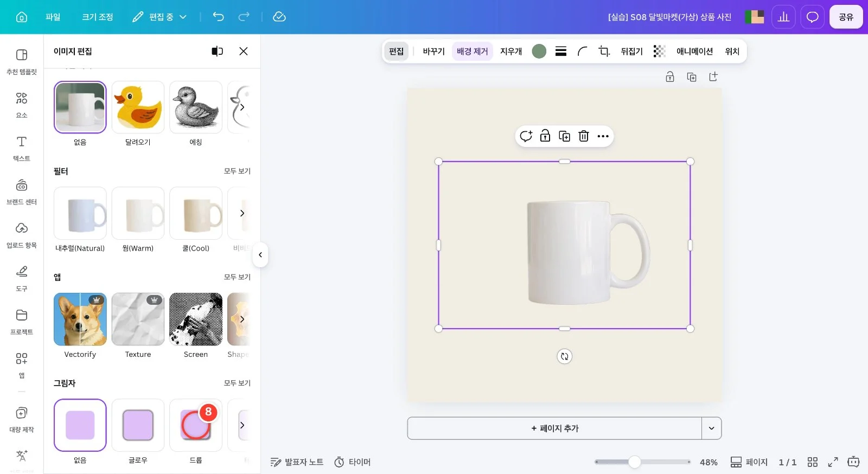Click 배경 제거 background remover

(x=473, y=52)
